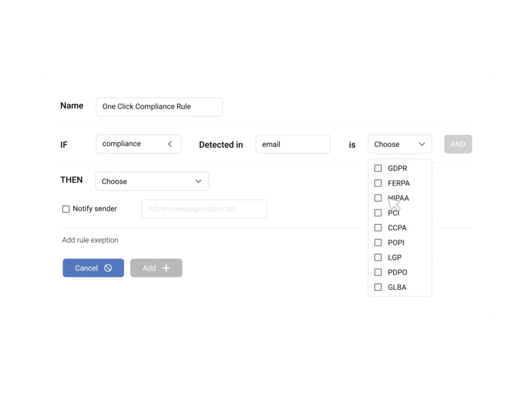Viewport: 532px width, 394px height.
Task: Click the Add rule exeption link
Action: pyautogui.click(x=90, y=240)
